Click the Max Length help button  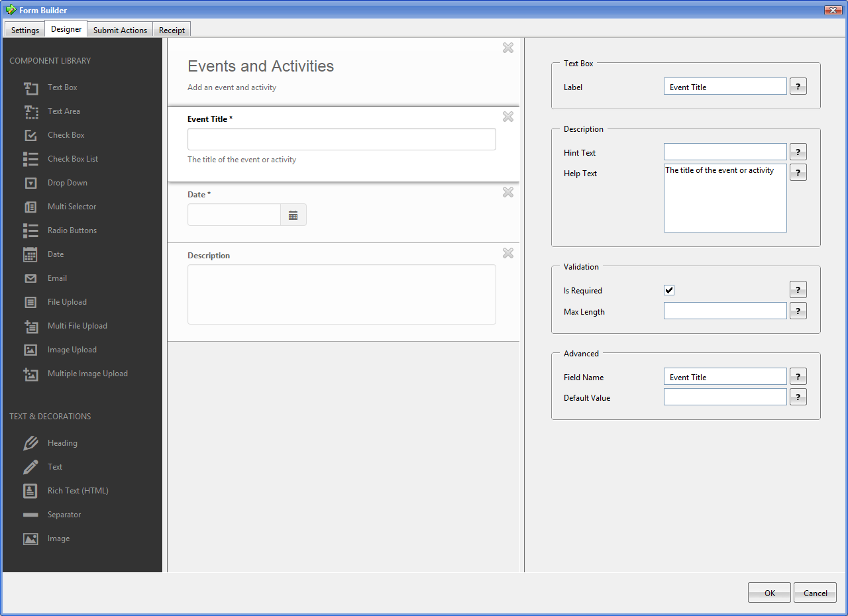tap(798, 310)
